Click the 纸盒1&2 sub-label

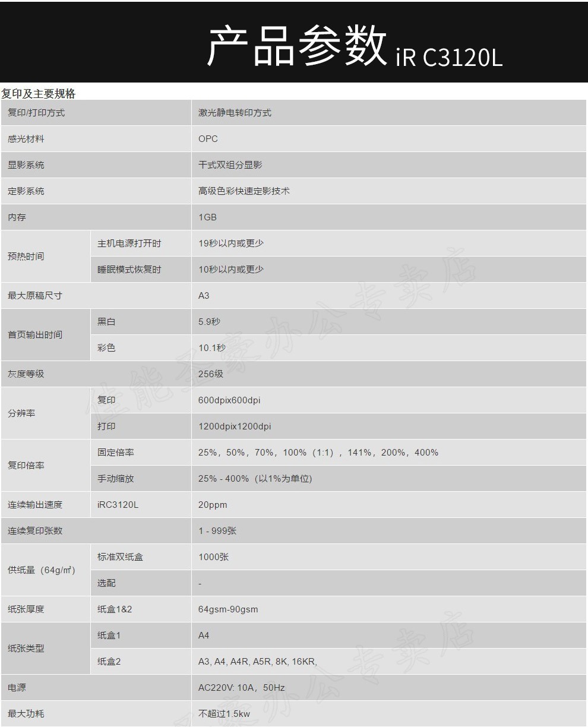pos(115,609)
